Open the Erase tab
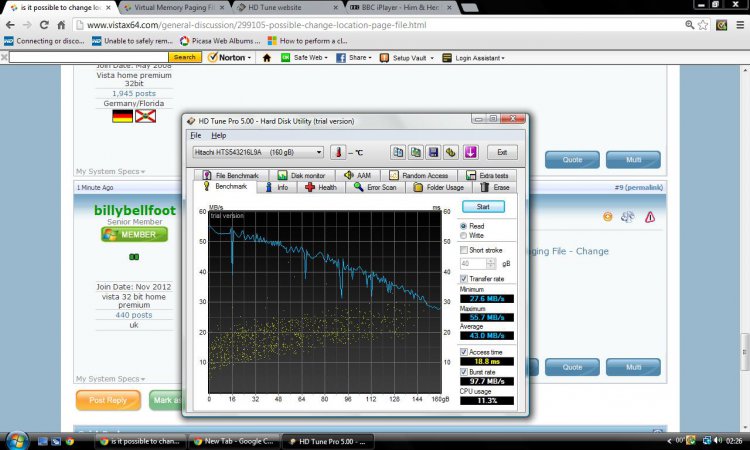Viewport: 750px width, 450px height. click(x=495, y=187)
